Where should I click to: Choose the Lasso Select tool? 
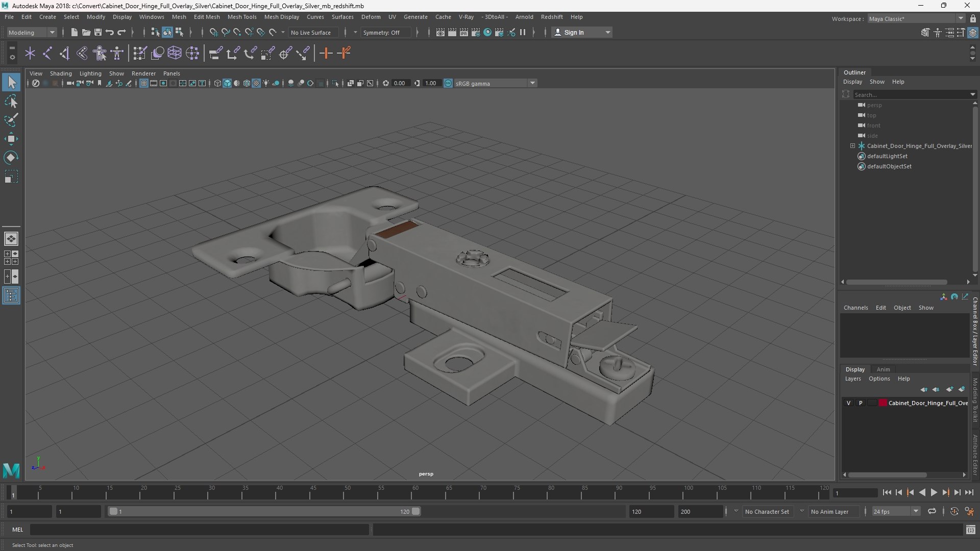(x=11, y=102)
